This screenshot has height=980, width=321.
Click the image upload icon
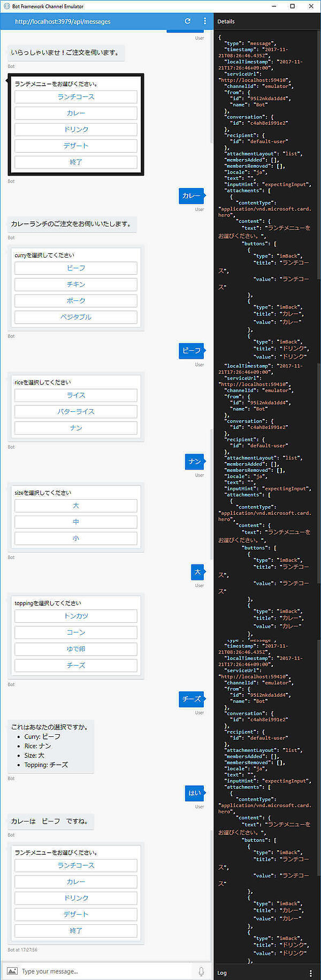click(x=12, y=971)
